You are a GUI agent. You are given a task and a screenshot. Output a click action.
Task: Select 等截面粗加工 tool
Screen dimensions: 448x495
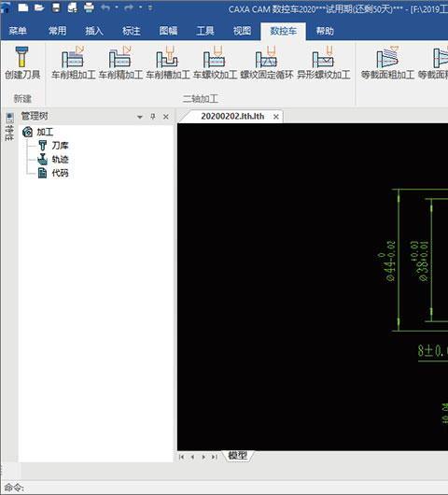coord(387,63)
